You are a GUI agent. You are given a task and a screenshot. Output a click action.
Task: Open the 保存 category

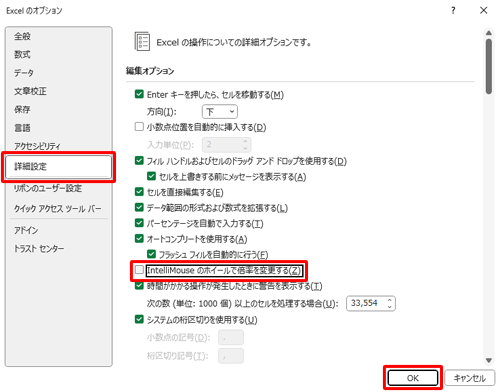pos(22,109)
